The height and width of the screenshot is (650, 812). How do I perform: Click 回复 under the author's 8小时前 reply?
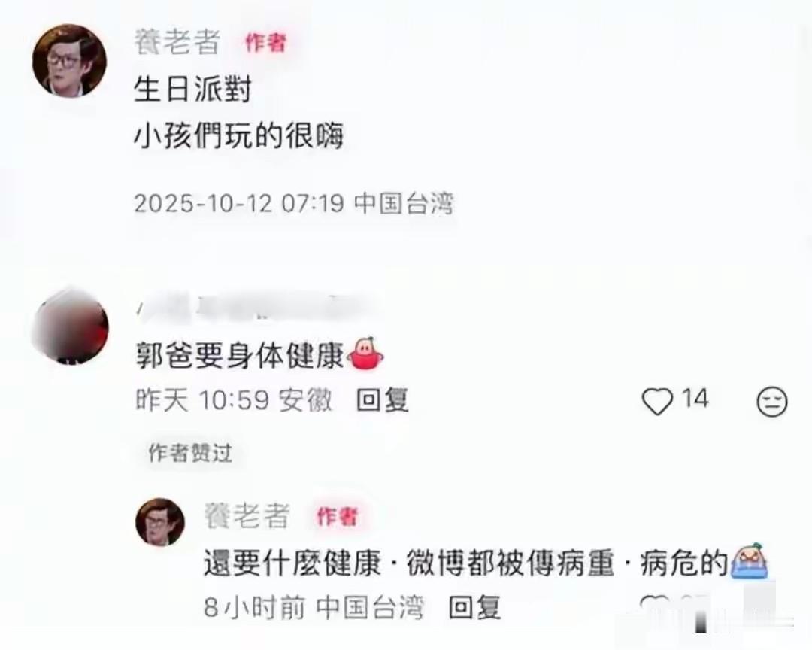pos(474,607)
